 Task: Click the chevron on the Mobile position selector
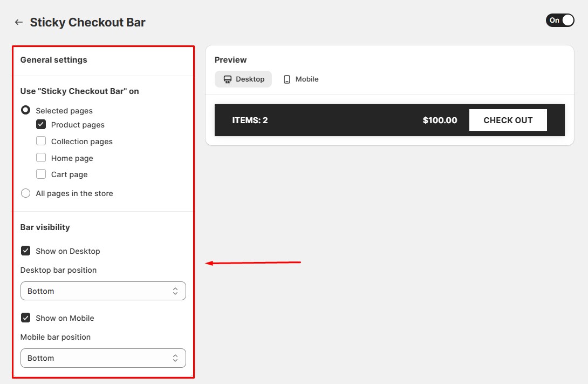coord(175,358)
